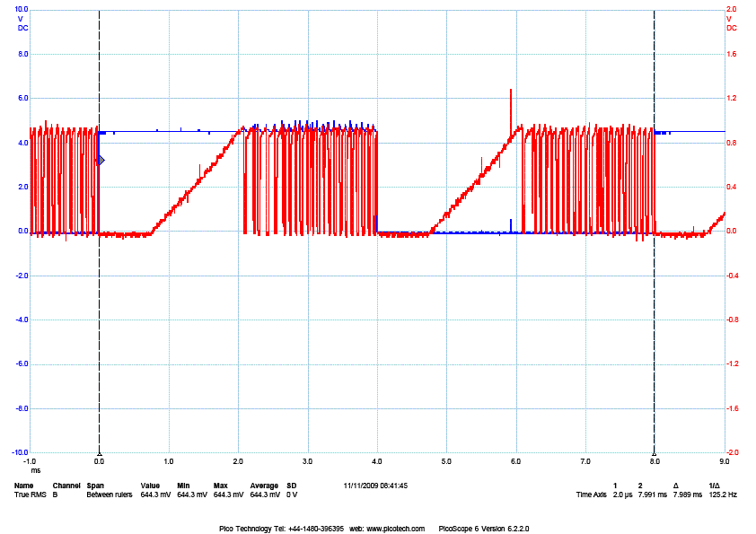This screenshot has height=534, width=756.
Task: Click the Average column header
Action: [264, 486]
